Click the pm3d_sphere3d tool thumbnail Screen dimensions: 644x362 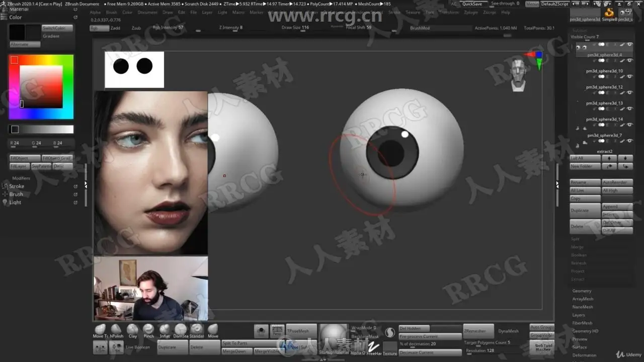(585, 14)
